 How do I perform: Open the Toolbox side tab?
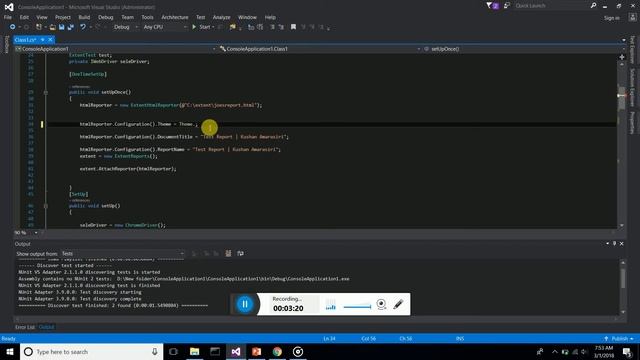[6, 44]
